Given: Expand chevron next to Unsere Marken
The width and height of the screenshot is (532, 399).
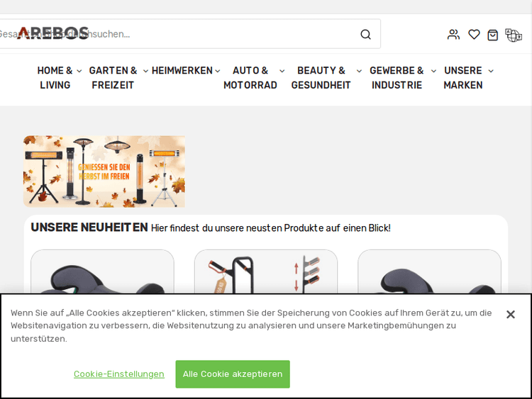Looking at the screenshot, I should pos(491,71).
